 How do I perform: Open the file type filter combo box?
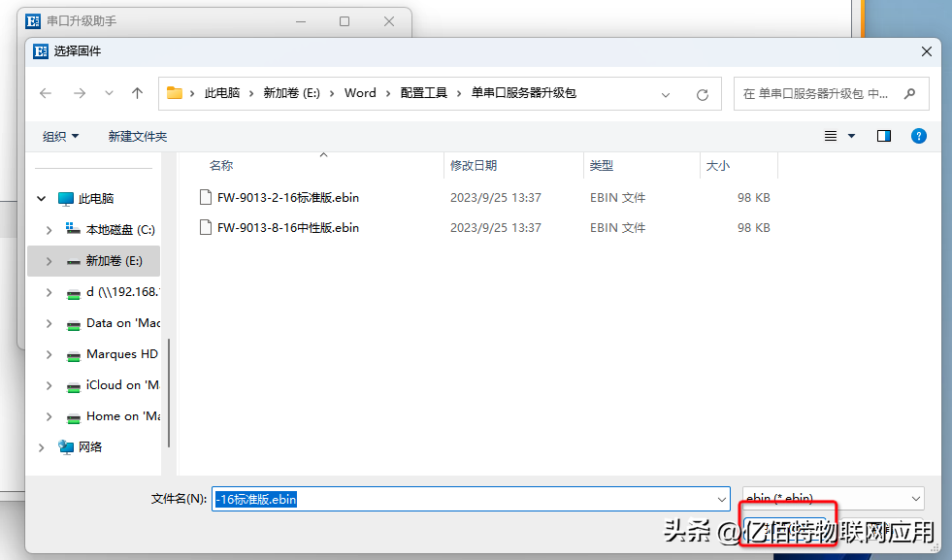point(833,498)
